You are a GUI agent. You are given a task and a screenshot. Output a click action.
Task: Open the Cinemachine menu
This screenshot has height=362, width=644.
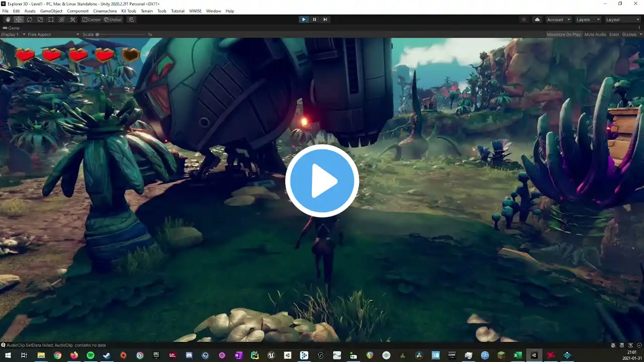105,11
